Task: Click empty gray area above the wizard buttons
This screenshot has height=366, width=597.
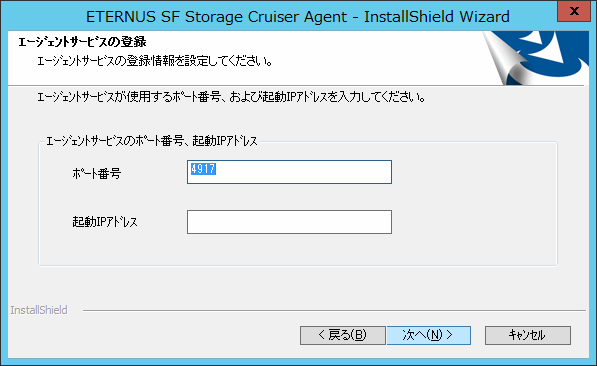Action: (297, 286)
